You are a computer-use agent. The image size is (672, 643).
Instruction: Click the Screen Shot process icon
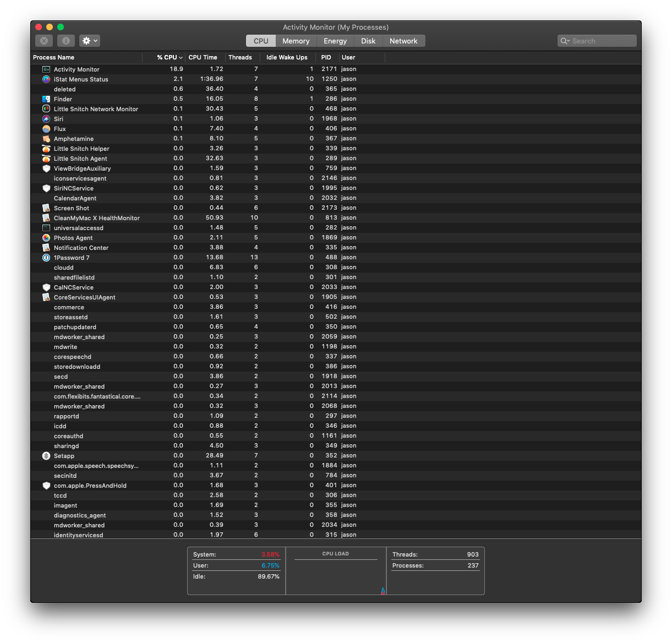click(46, 208)
